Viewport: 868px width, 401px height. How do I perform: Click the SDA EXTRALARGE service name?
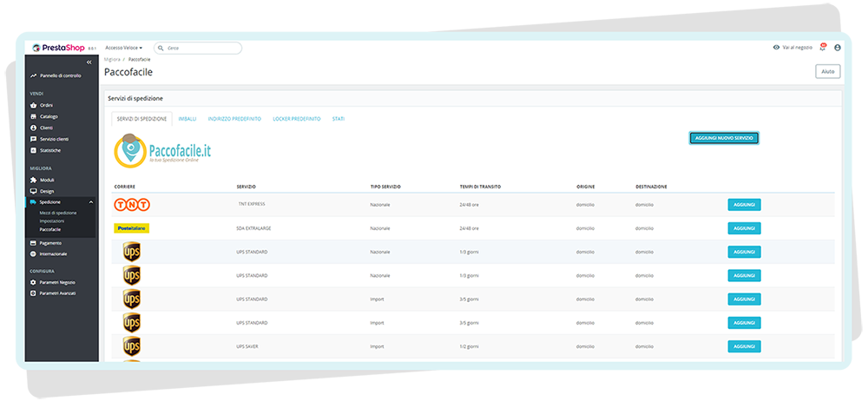(252, 228)
